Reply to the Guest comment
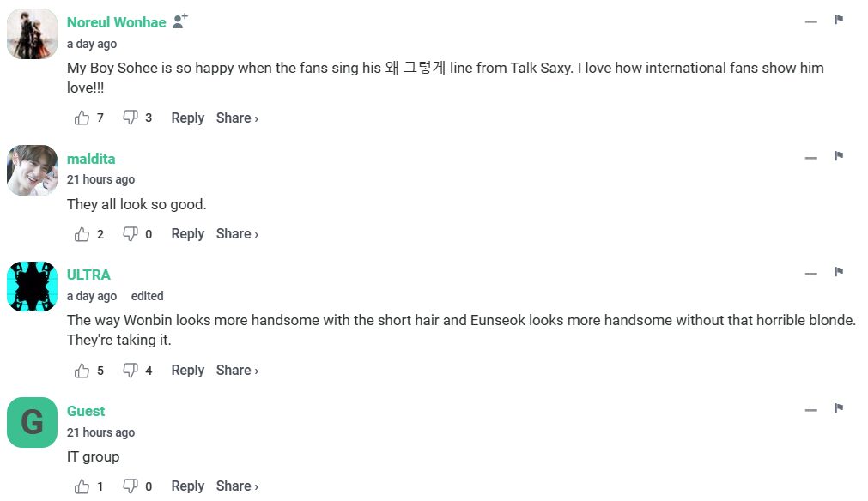Screen dimensions: 868x501 (187, 486)
